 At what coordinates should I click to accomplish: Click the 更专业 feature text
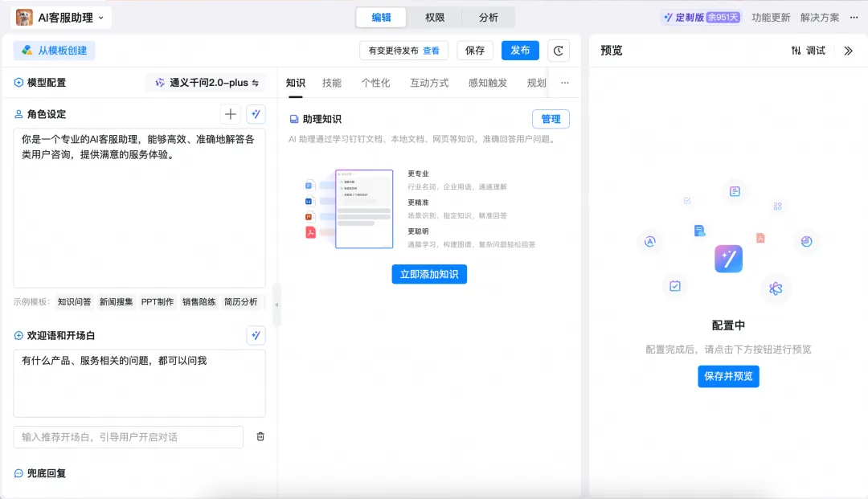coord(418,174)
